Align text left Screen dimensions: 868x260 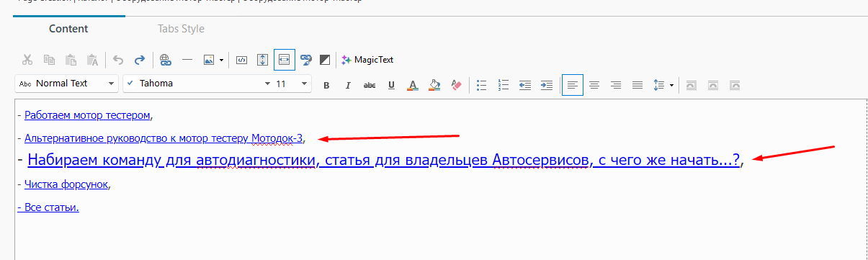coord(573,85)
